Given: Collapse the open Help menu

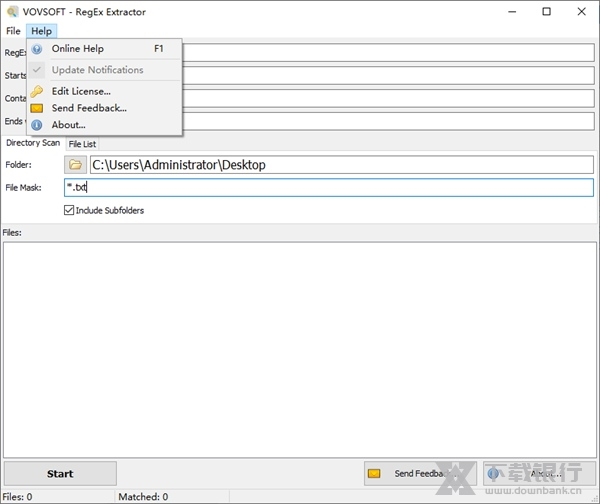Looking at the screenshot, I should (x=41, y=31).
